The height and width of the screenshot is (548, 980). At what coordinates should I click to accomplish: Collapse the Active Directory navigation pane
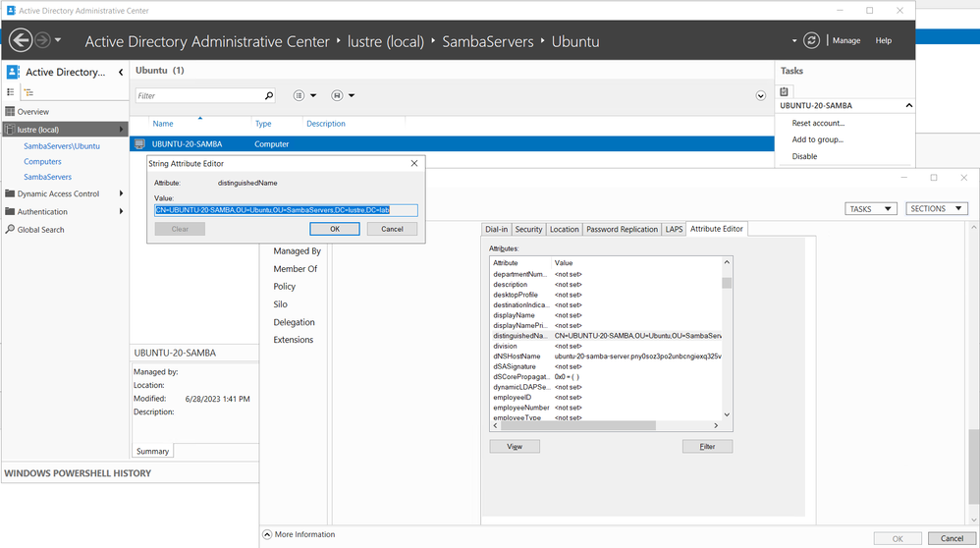tap(121, 72)
